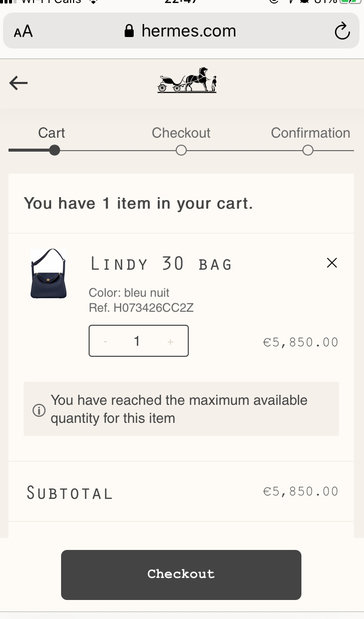Click the Confirmation progress circle marker
Viewport: 364px width, 619px height.
pyautogui.click(x=308, y=150)
